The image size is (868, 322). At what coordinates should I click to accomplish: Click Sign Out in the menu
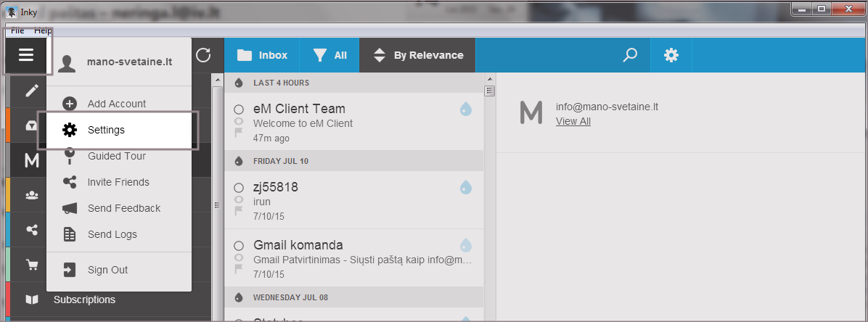pyautogui.click(x=107, y=270)
